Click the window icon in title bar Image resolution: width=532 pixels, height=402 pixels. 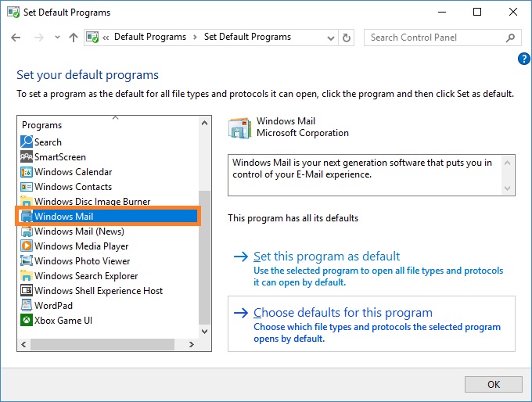pyautogui.click(x=13, y=13)
